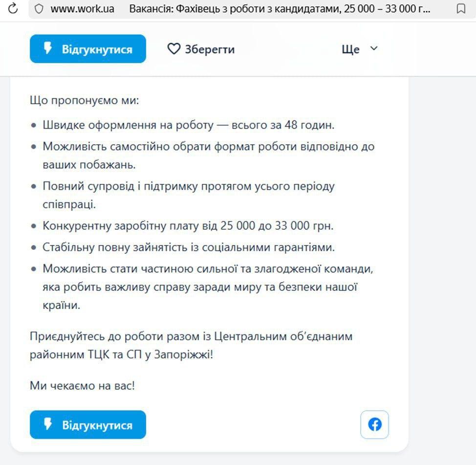Expand the chevron arrow beside Ще
The height and width of the screenshot is (465, 476).
pos(374,48)
